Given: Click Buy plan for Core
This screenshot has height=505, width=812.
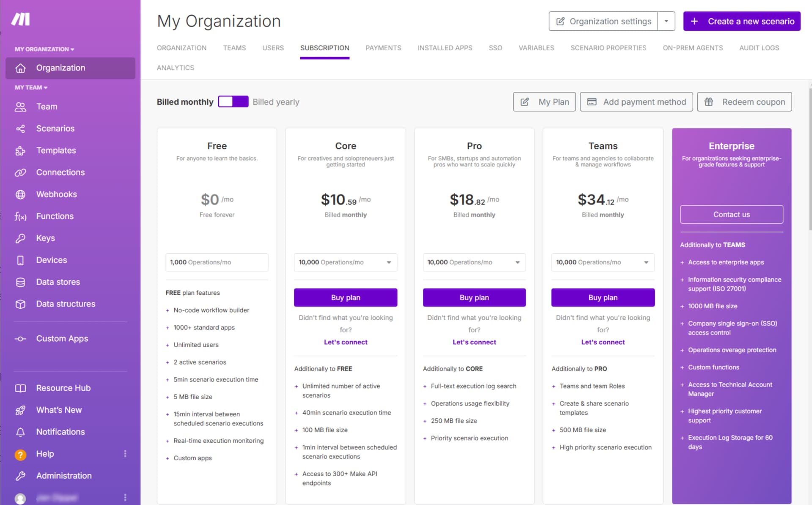Looking at the screenshot, I should tap(346, 297).
